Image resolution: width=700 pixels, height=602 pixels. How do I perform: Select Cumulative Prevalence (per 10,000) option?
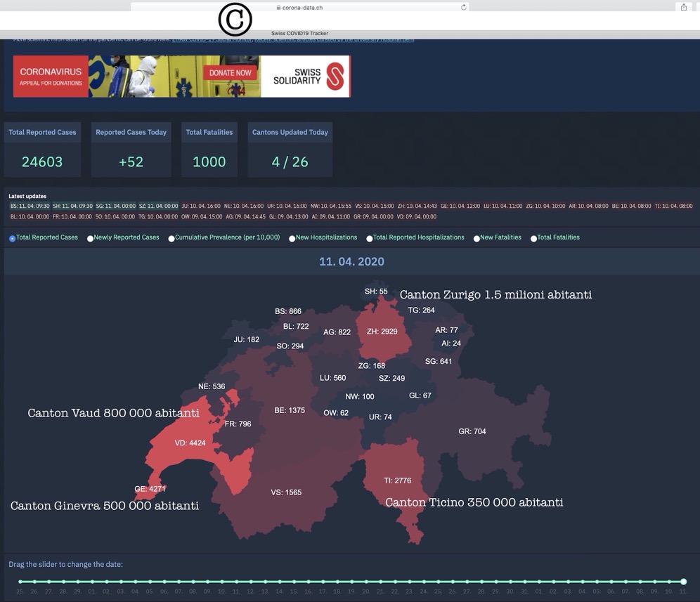171,238
